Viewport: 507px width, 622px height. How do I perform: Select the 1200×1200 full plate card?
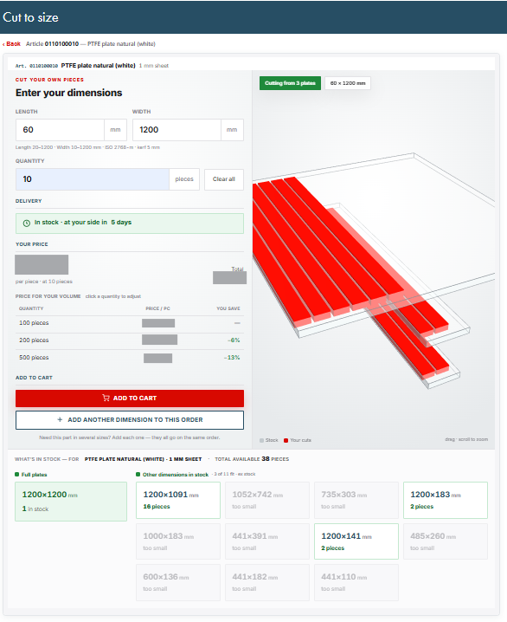[x=71, y=501]
